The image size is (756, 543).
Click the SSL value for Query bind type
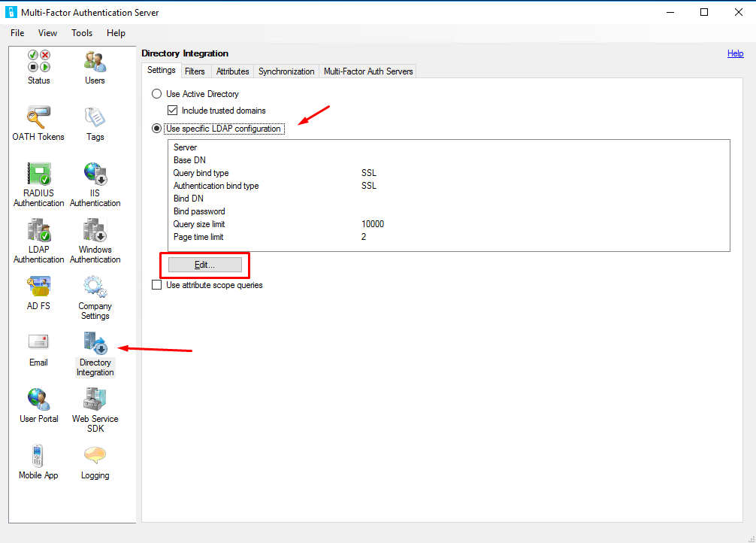[369, 173]
